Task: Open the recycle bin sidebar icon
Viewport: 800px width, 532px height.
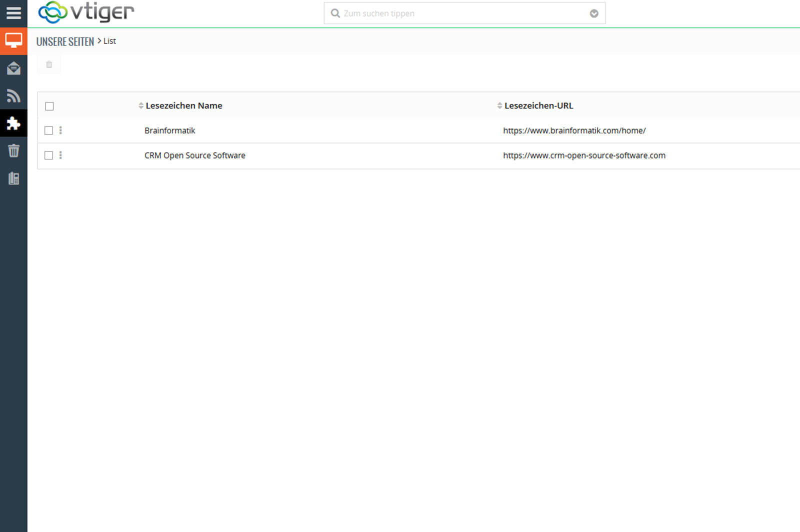Action: point(13,150)
